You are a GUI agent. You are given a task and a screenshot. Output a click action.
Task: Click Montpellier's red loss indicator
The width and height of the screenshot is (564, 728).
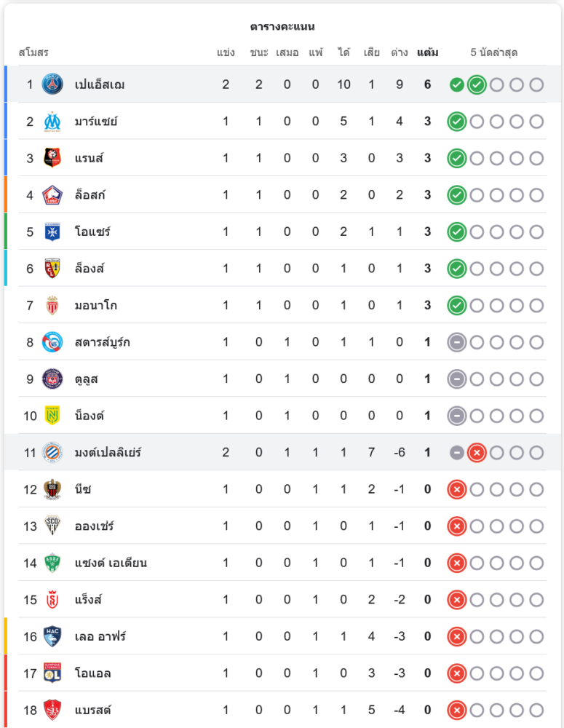(477, 453)
